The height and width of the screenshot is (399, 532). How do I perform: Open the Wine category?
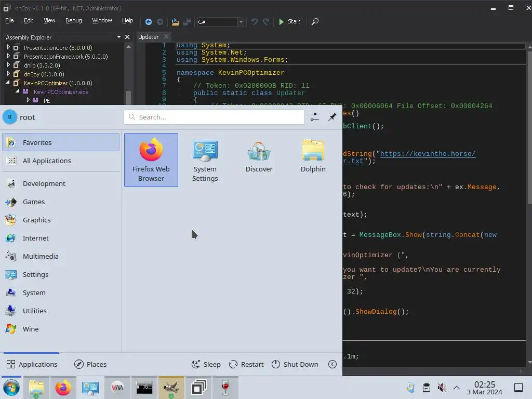coord(61,329)
